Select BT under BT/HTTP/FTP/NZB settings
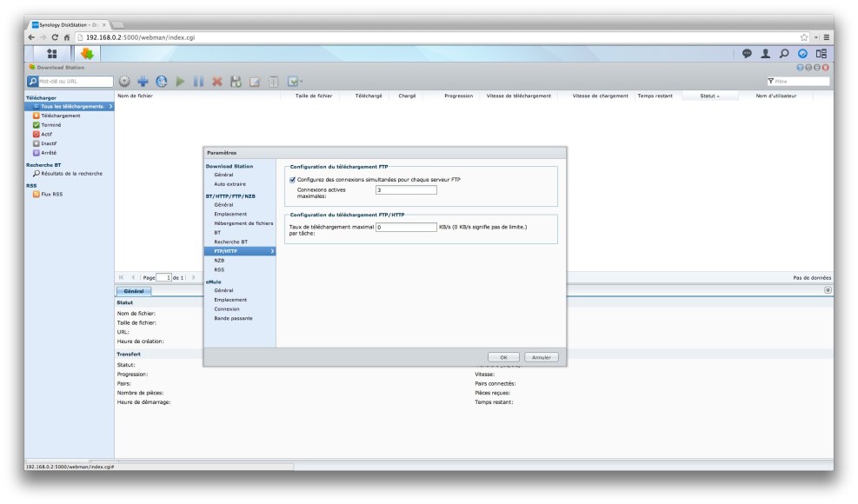This screenshot has height=504, width=858. click(x=217, y=232)
